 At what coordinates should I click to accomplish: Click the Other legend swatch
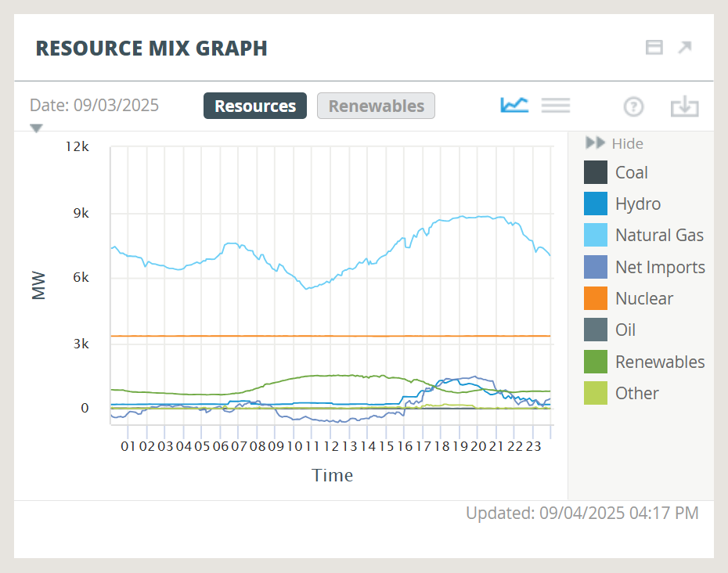pyautogui.click(x=596, y=393)
